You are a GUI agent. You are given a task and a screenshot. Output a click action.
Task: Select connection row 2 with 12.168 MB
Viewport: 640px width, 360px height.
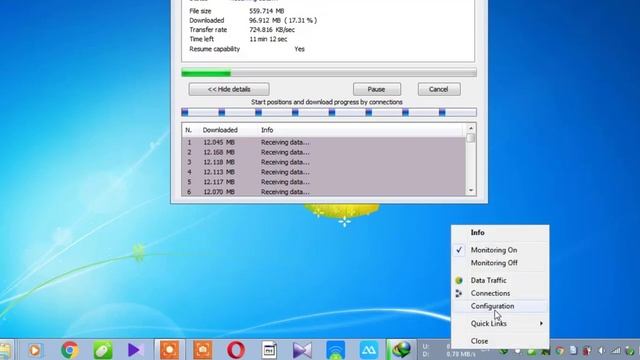click(323, 152)
